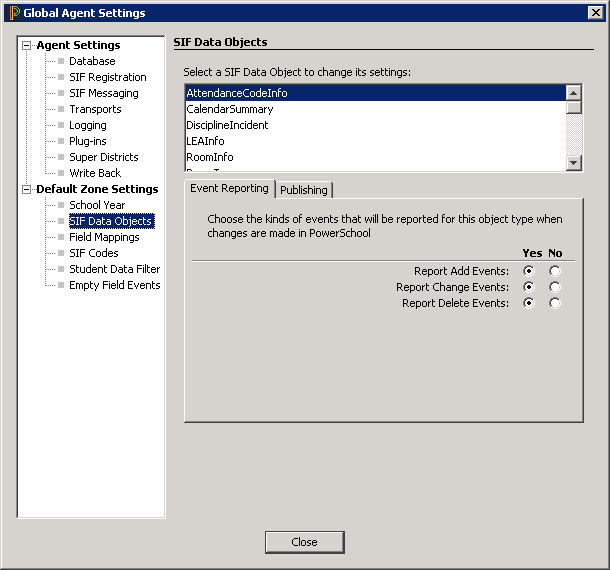Open the Plug-ins settings item
This screenshot has height=570, width=610.
87,141
